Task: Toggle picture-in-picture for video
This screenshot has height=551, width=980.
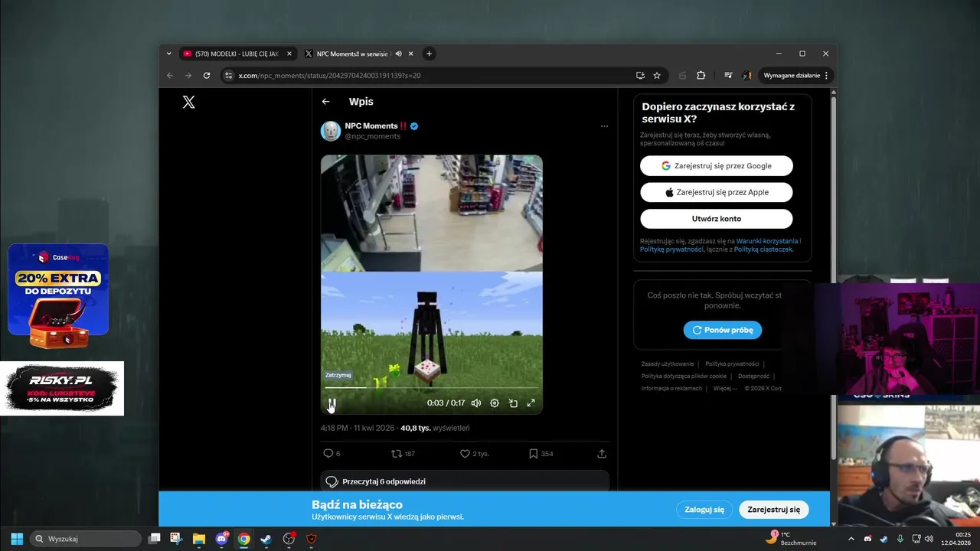Action: (x=513, y=403)
